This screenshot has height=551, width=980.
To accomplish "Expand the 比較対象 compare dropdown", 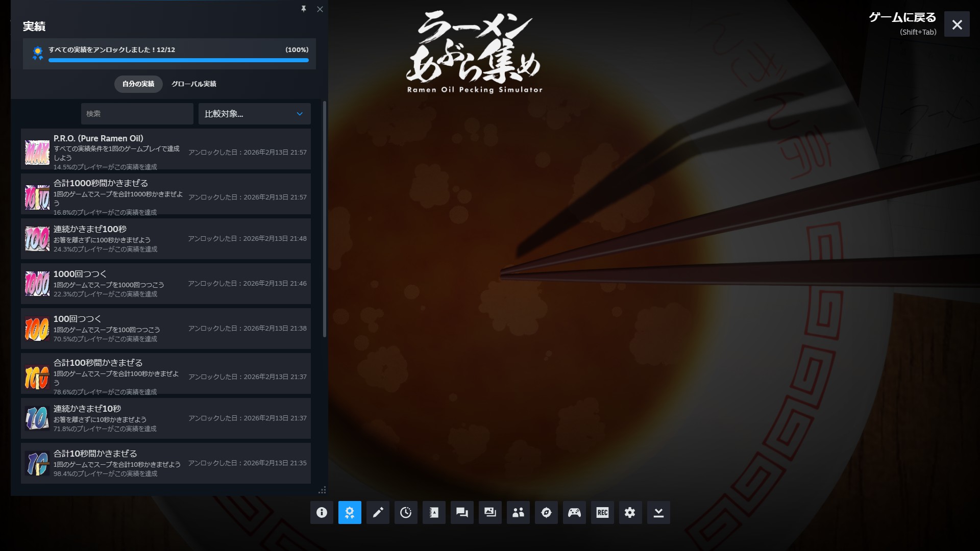I will coord(254,114).
